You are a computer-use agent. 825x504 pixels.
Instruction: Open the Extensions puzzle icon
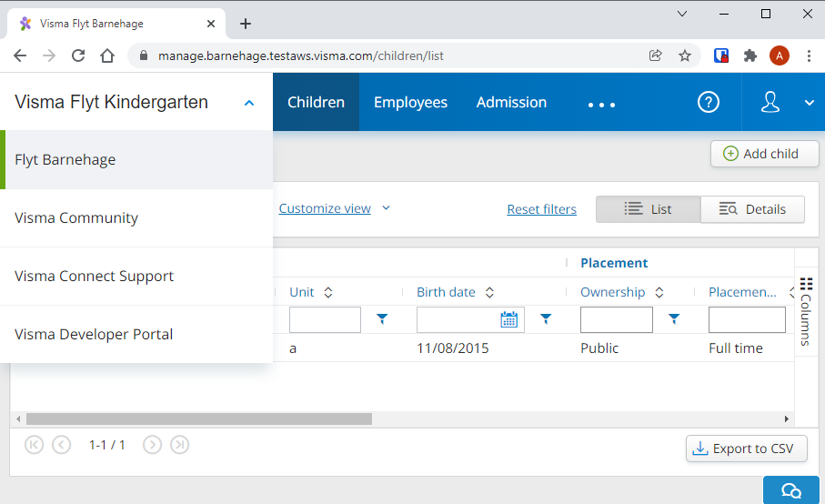coord(750,55)
